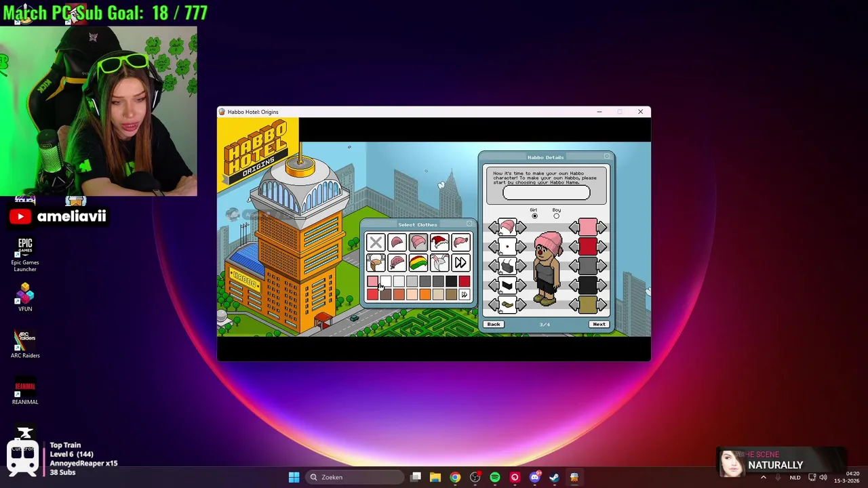Viewport: 868px width, 488px height.
Task: Choose the pink beanie hat option
Action: coord(418,243)
